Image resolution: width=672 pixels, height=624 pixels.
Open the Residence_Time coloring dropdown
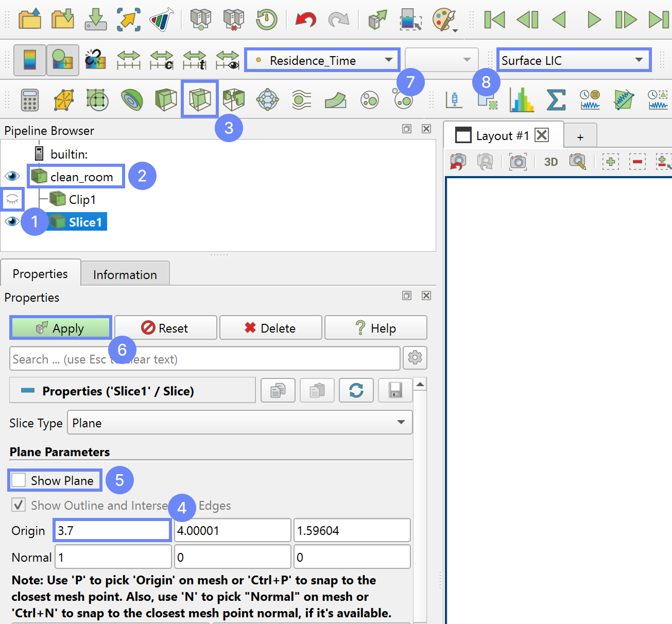(322, 60)
